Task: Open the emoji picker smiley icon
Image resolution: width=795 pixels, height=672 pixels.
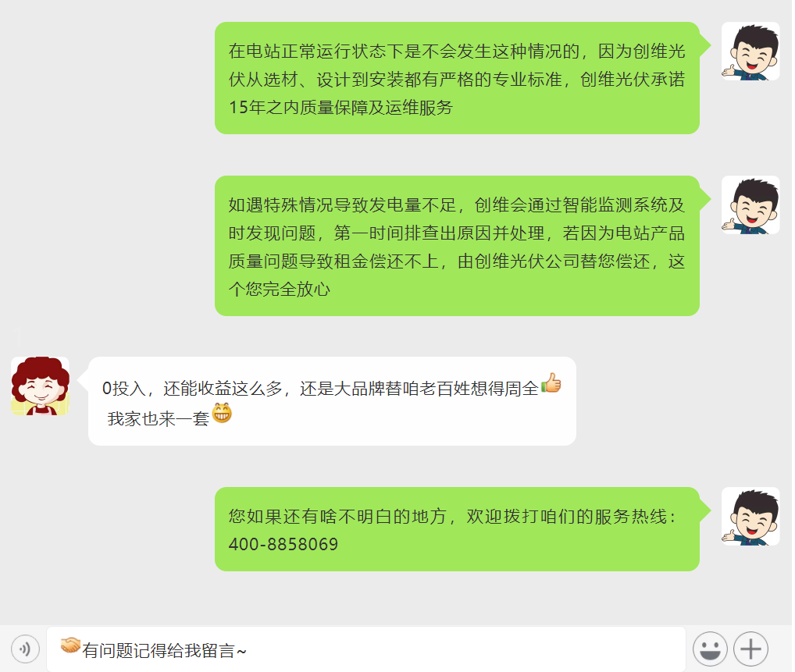Action: (x=710, y=649)
